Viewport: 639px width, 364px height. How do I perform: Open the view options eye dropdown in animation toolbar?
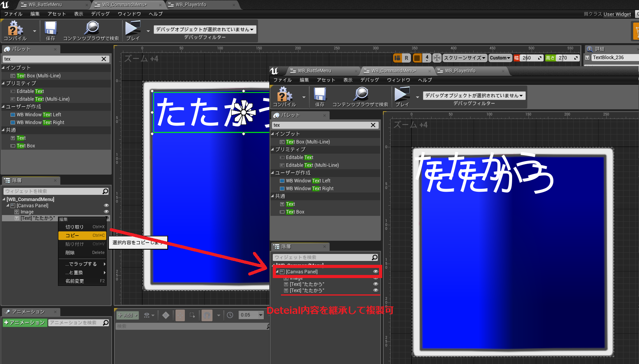pyautogui.click(x=149, y=315)
